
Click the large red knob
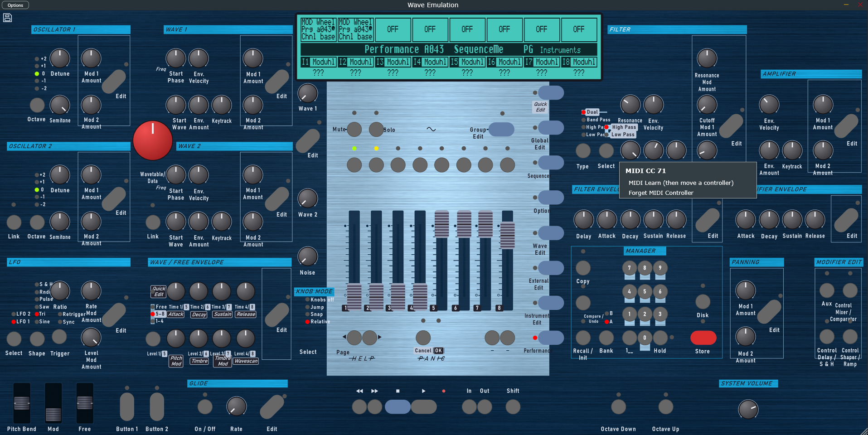pos(153,140)
